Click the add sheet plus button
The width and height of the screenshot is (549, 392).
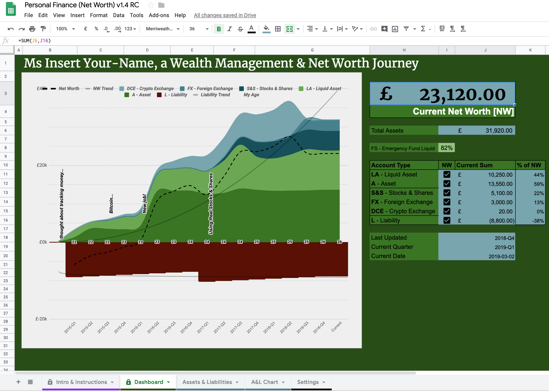click(18, 382)
